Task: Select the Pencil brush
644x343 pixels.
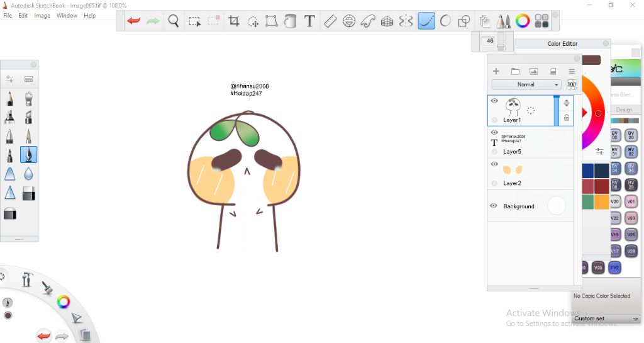Action: click(x=10, y=99)
